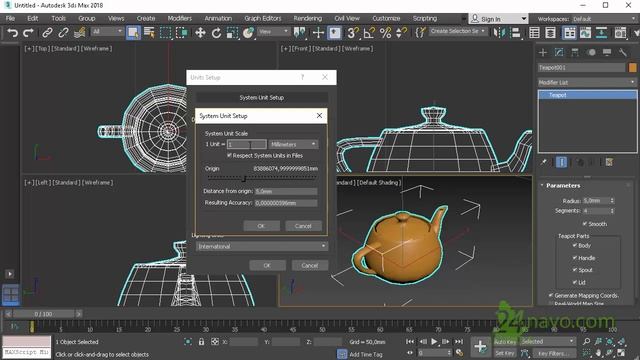This screenshot has width=640, height=360.
Task: Open the Hierarchy panel tab
Action: [575, 52]
